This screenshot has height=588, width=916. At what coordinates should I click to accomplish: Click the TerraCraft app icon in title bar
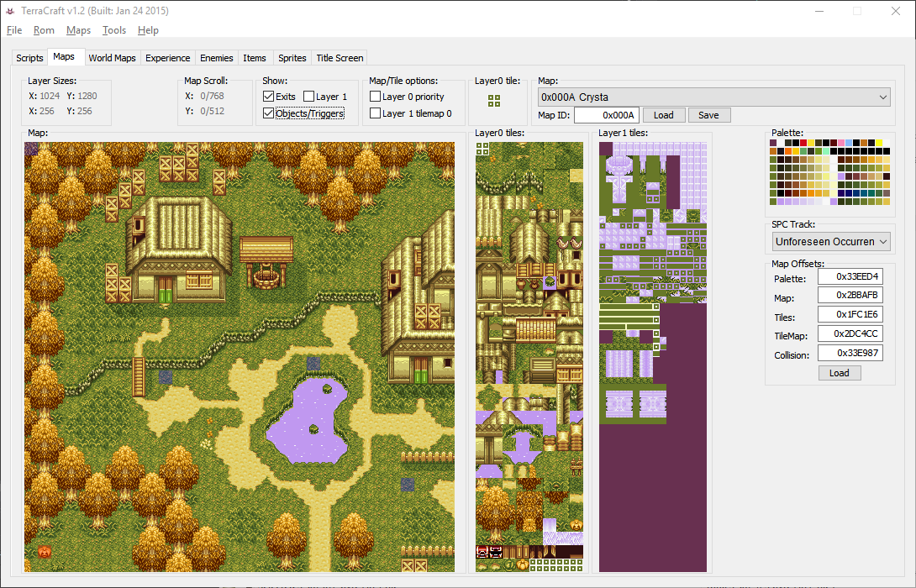pyautogui.click(x=10, y=11)
